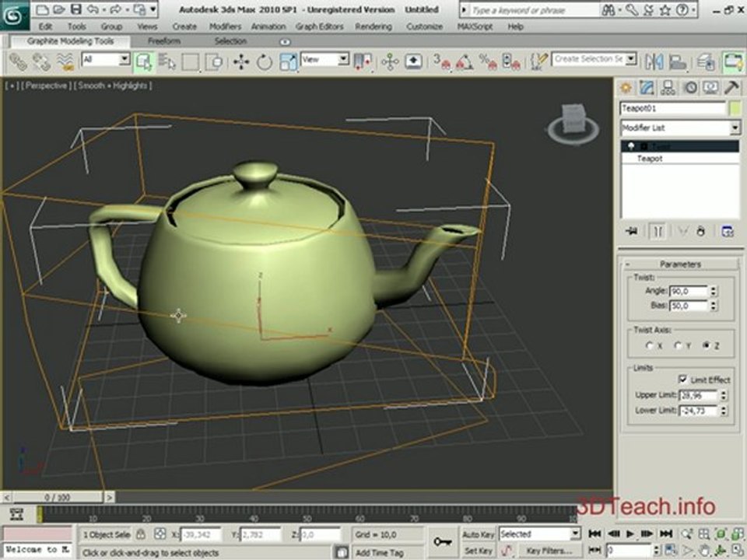Click the Lower Limit value field
Screen dimensions: 747x560
click(697, 411)
